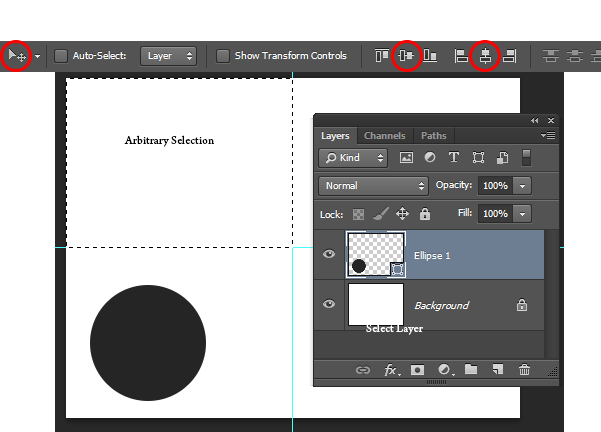Click Distribute top edges icon
The width and height of the screenshot is (601, 432).
[x=551, y=56]
